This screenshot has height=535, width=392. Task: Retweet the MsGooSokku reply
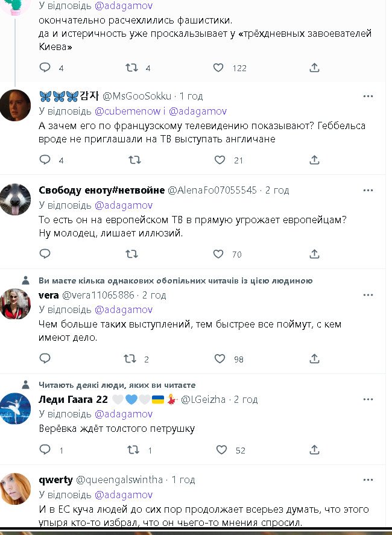click(x=135, y=160)
